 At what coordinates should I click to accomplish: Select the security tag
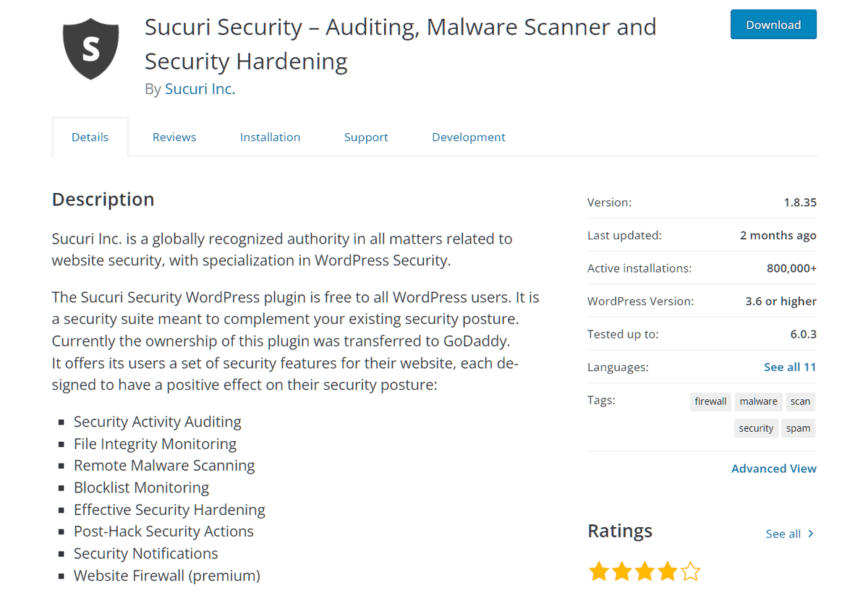(756, 428)
